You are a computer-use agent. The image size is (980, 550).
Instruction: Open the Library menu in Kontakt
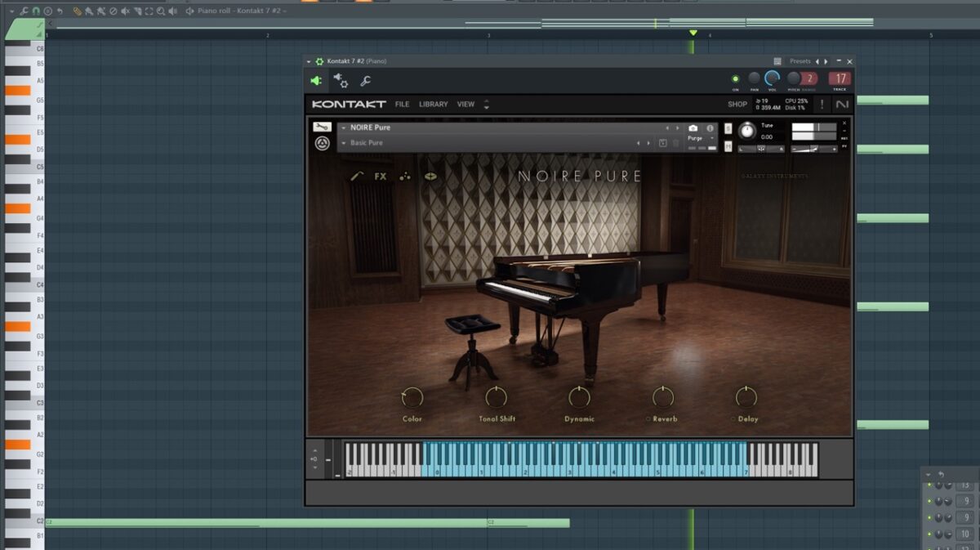pos(433,105)
